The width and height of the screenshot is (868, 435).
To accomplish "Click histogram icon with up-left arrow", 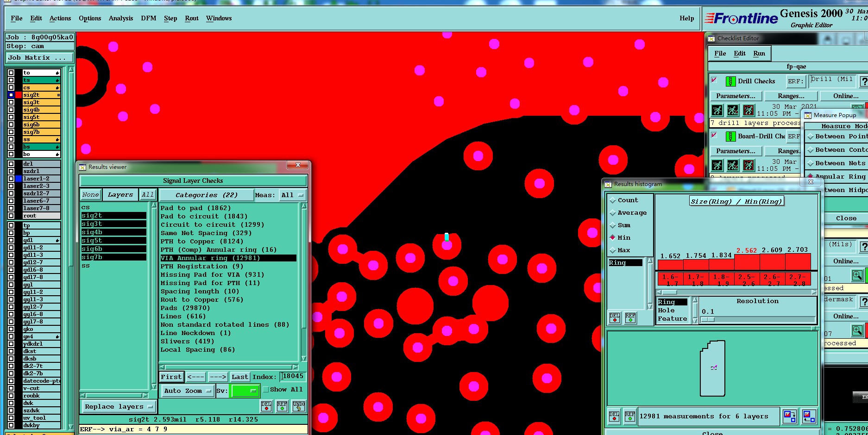I will (809, 416).
